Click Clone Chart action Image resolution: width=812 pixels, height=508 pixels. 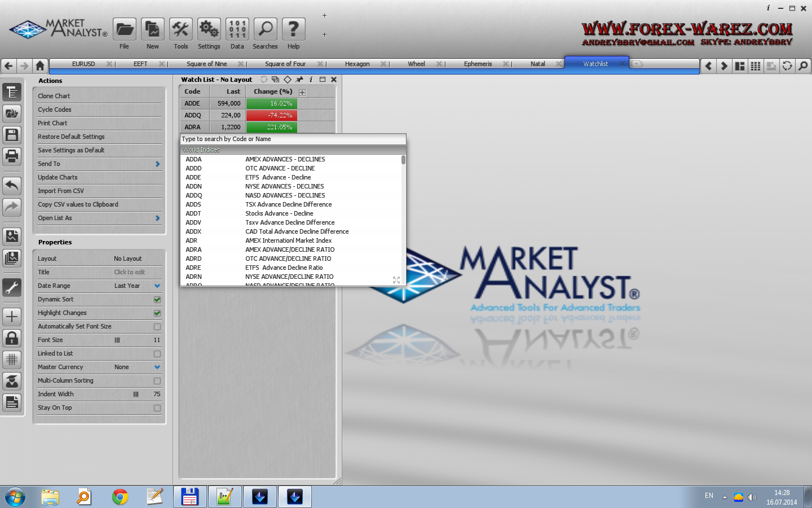pos(54,96)
